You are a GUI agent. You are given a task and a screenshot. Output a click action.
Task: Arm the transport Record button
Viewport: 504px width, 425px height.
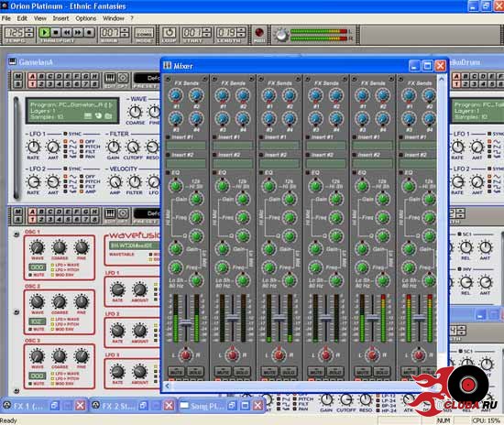click(x=90, y=32)
